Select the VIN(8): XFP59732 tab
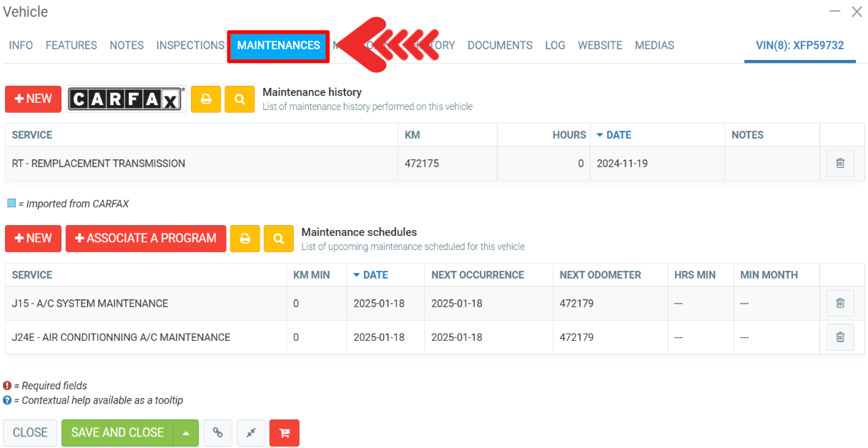The width and height of the screenshot is (868, 448). click(x=799, y=45)
